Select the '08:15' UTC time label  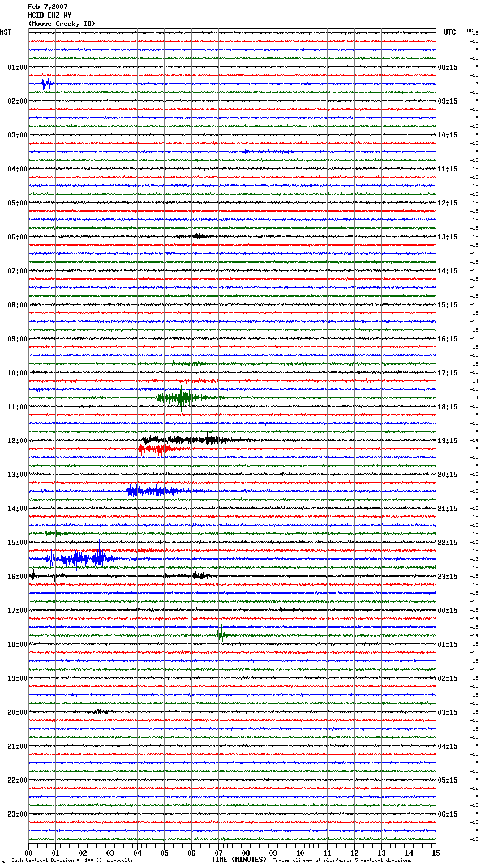448,67
